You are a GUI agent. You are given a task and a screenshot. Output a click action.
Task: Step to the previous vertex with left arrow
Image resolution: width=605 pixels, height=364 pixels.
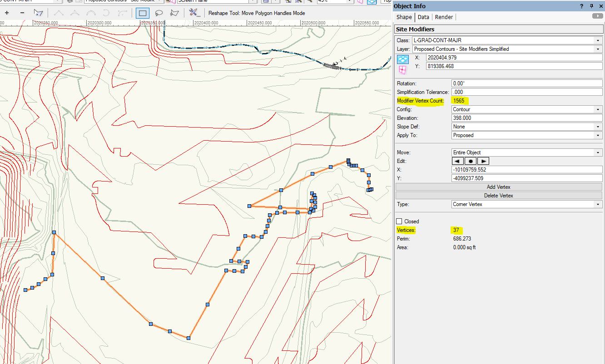[458, 161]
